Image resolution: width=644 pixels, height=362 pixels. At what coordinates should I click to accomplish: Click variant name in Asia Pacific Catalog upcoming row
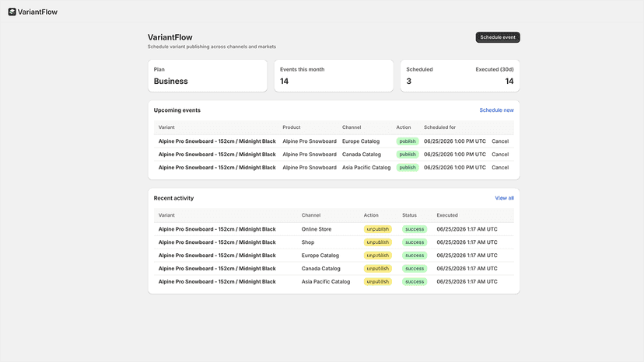[x=217, y=168]
